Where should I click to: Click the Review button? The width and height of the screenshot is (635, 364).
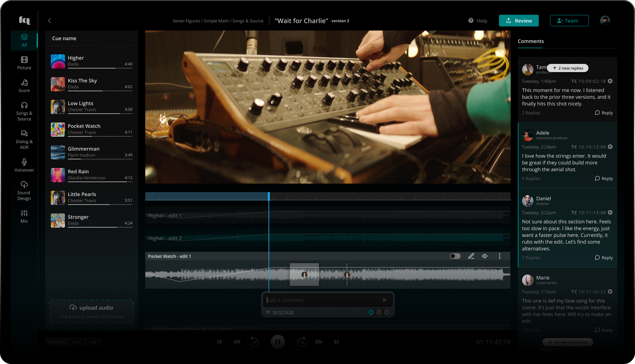(519, 21)
